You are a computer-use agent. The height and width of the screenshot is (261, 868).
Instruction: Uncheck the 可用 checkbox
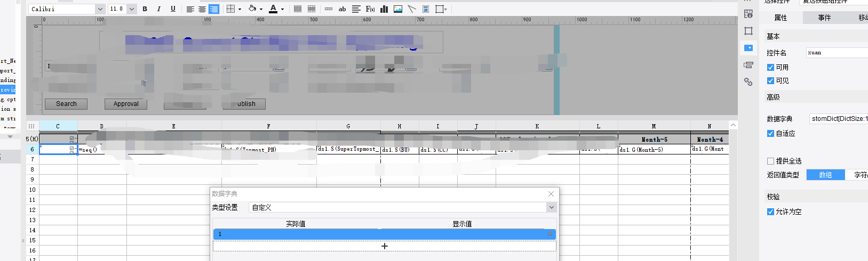click(770, 67)
